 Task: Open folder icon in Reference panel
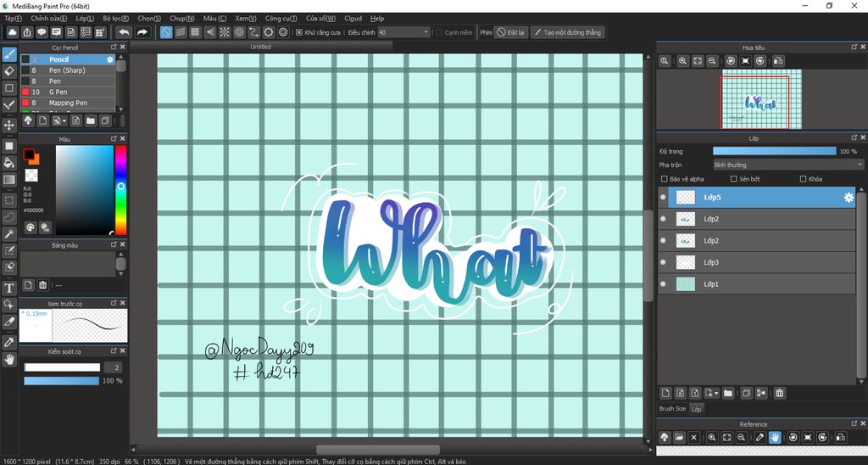click(x=679, y=437)
